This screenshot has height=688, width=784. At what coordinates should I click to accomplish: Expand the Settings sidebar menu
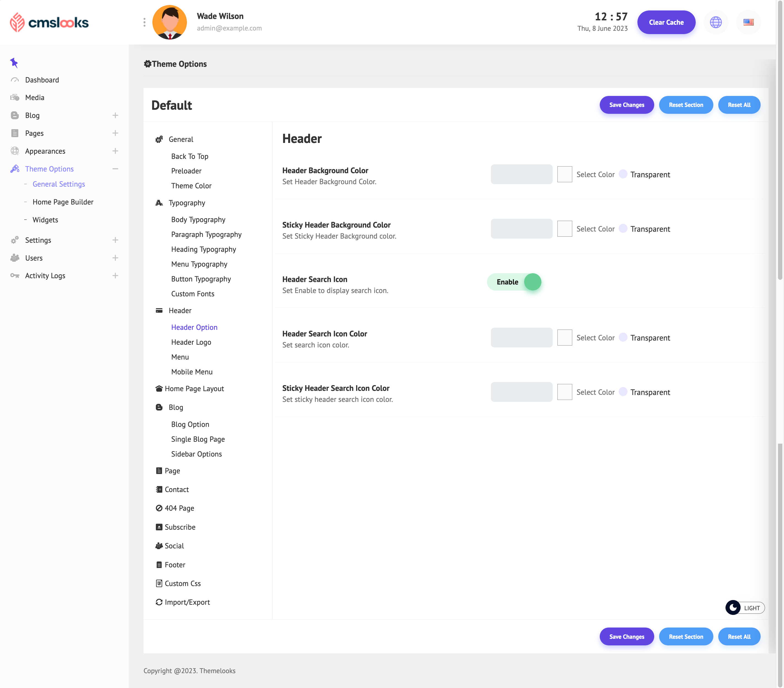click(115, 240)
